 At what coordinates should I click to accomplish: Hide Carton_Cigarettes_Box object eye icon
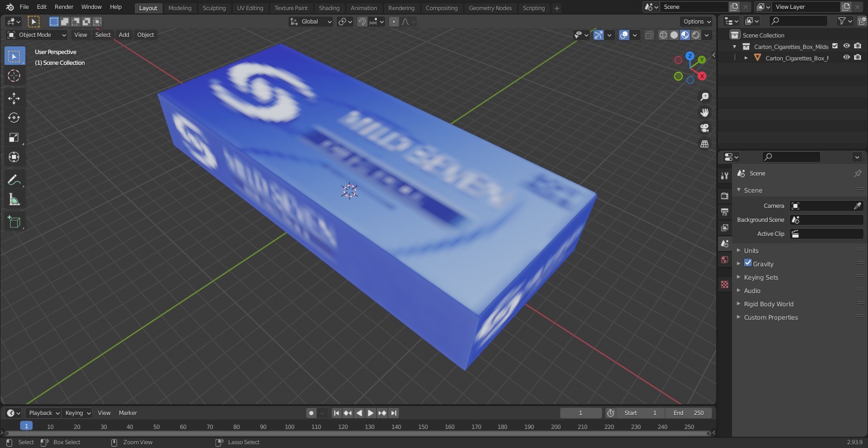pyautogui.click(x=846, y=58)
